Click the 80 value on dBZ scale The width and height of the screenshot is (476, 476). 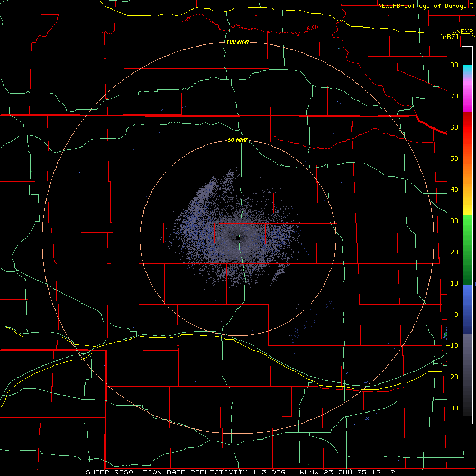pos(454,65)
